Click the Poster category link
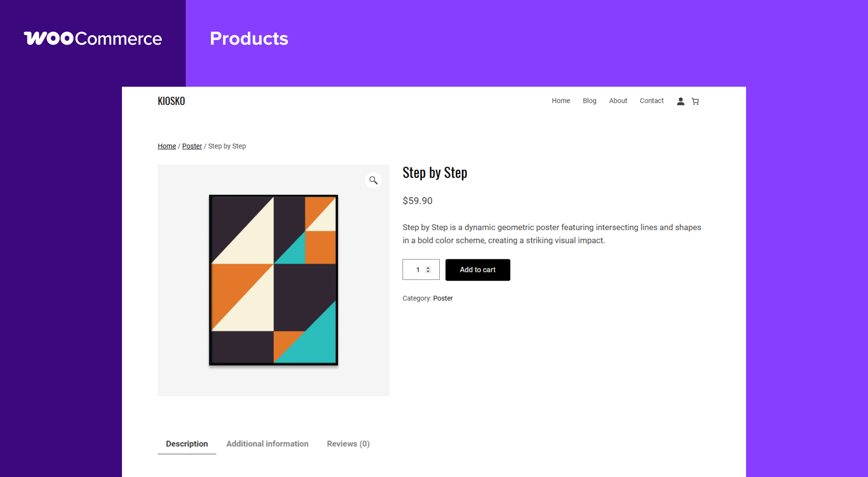 tap(443, 298)
